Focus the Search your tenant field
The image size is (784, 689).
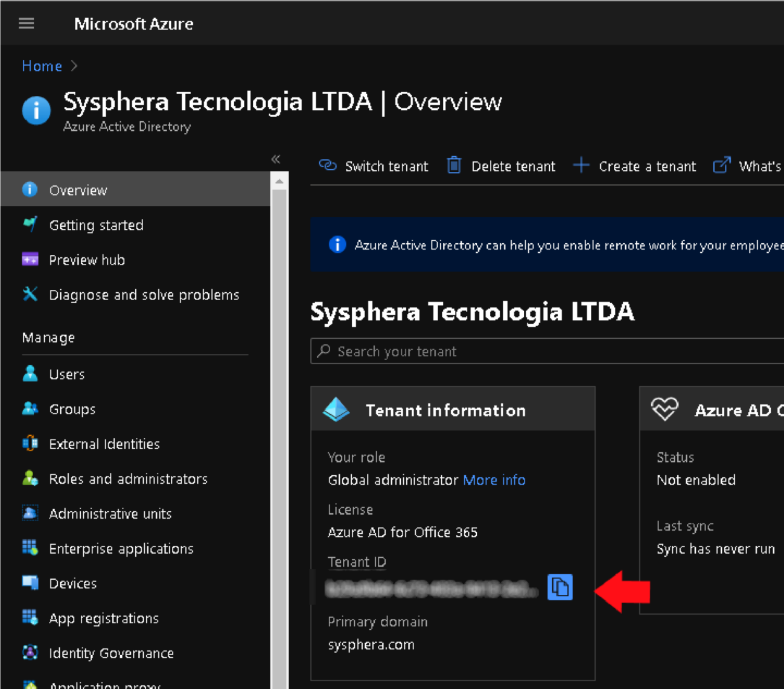[547, 351]
